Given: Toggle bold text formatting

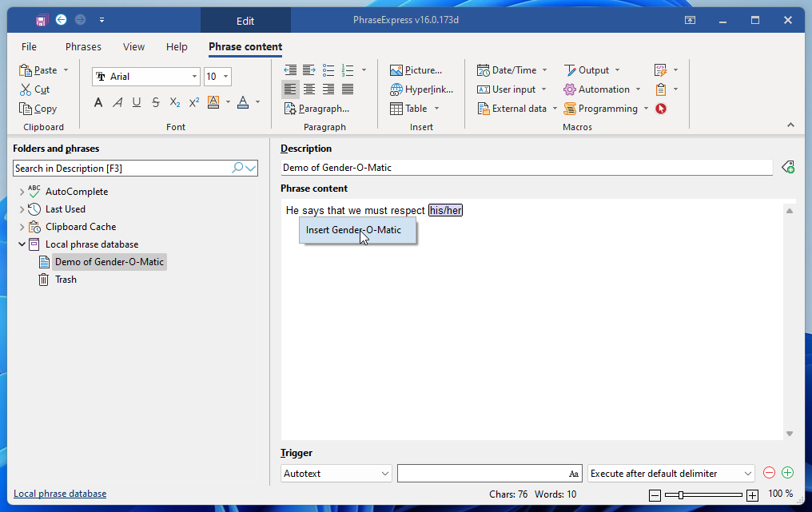Looking at the screenshot, I should (x=98, y=102).
